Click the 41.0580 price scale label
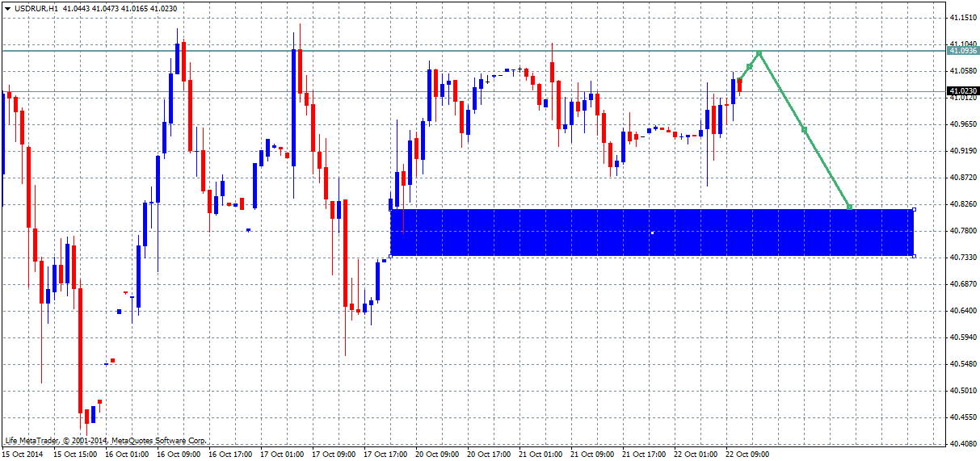 963,70
